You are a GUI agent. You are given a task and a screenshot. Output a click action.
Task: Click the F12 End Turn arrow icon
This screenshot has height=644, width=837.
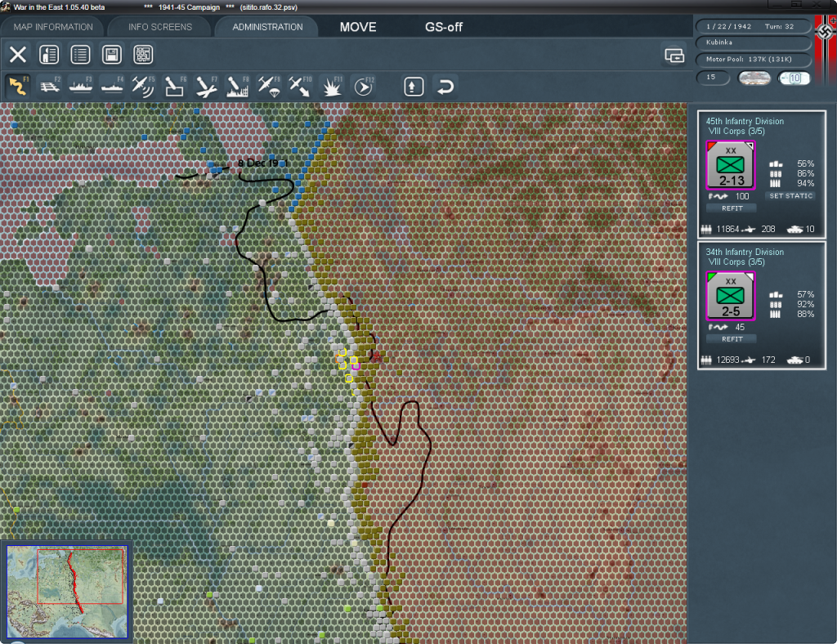point(363,87)
